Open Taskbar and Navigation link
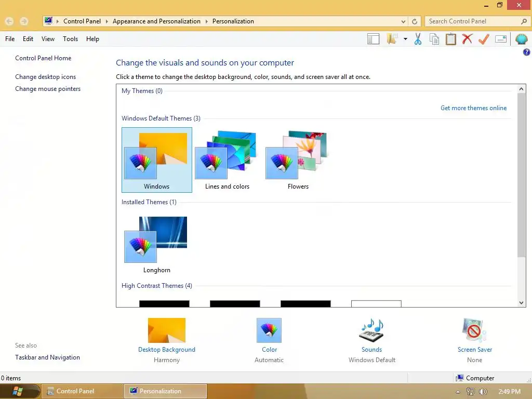 tap(47, 357)
